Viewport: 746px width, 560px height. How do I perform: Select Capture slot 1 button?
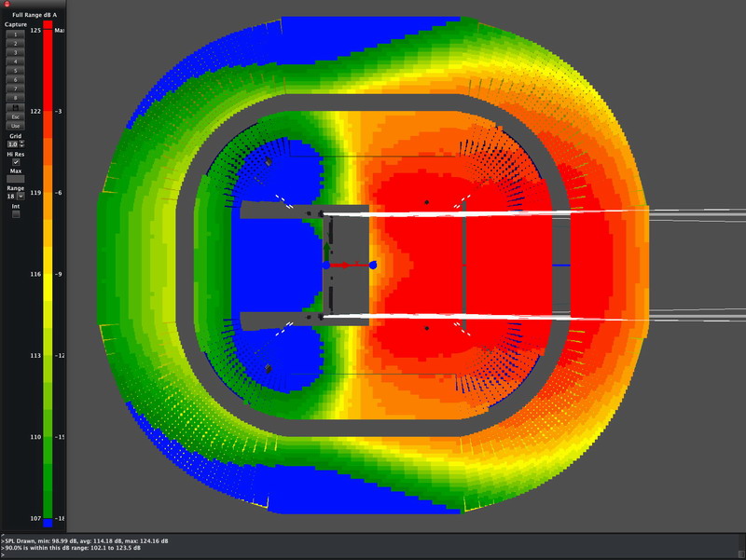click(x=15, y=33)
